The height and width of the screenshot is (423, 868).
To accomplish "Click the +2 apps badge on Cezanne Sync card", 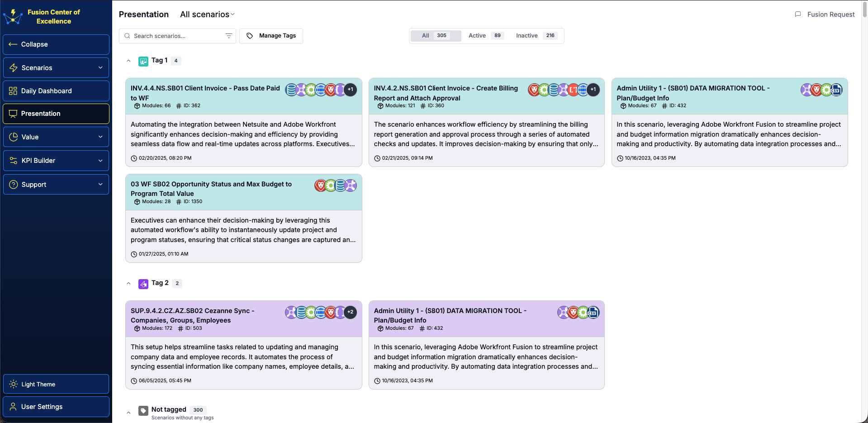I will point(351,312).
